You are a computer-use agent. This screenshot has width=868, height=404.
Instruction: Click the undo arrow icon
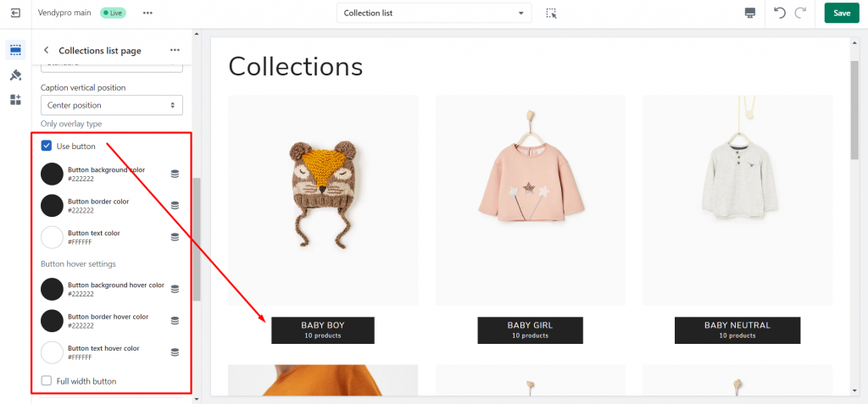(780, 13)
